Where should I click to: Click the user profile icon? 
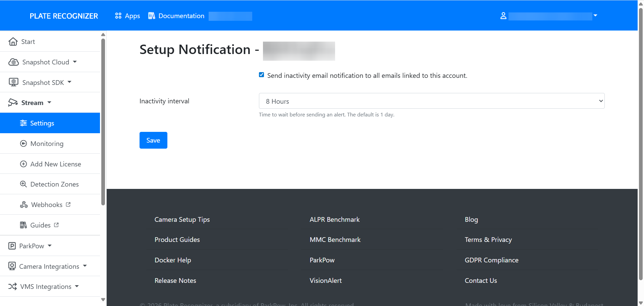coord(503,16)
